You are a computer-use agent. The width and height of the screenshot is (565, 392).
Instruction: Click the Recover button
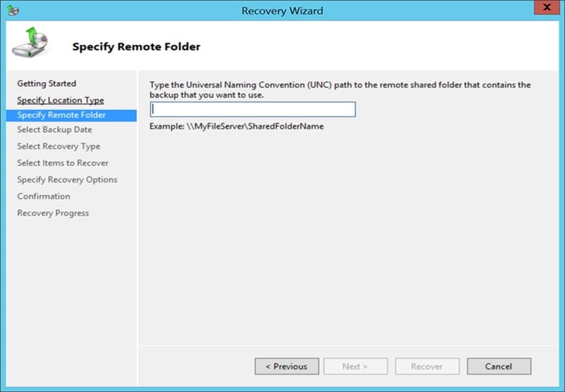(x=427, y=367)
